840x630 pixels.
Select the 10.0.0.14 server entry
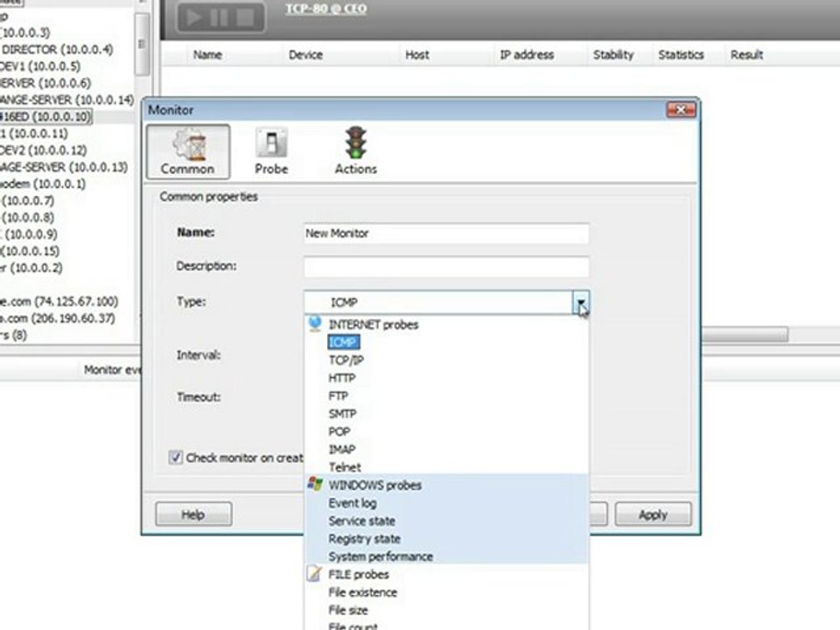(67, 100)
